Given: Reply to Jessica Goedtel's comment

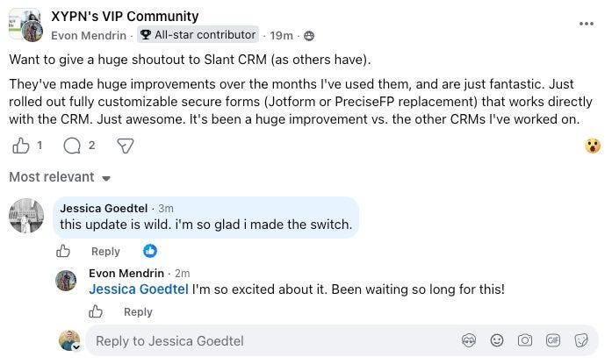Looking at the screenshot, I should (x=105, y=252).
